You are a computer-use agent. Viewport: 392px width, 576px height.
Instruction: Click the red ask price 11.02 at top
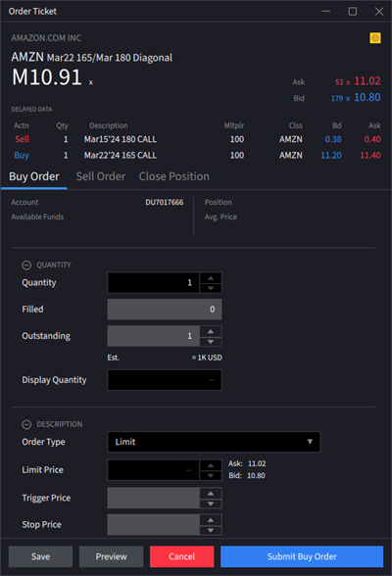pyautogui.click(x=367, y=80)
